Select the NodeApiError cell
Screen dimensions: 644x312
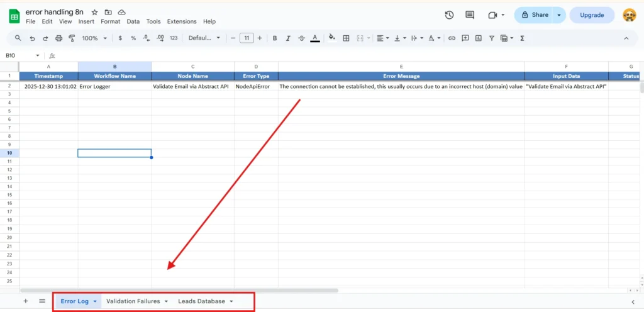256,87
